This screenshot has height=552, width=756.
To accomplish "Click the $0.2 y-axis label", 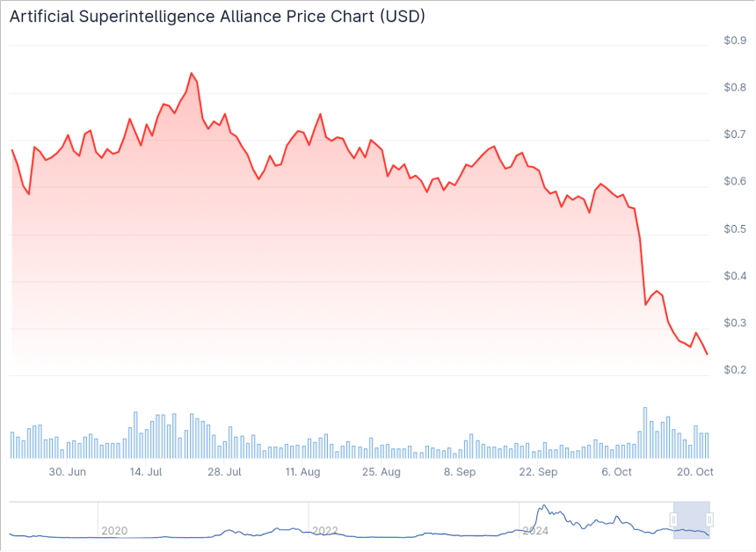I will 734,370.
